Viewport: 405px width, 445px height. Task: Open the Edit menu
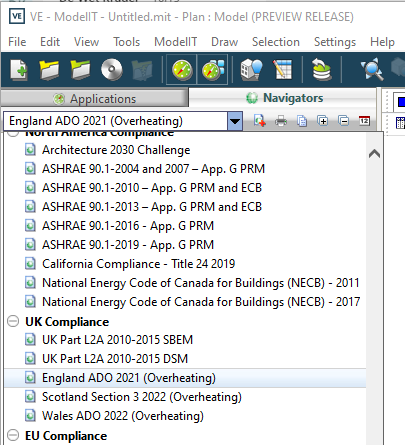point(50,42)
